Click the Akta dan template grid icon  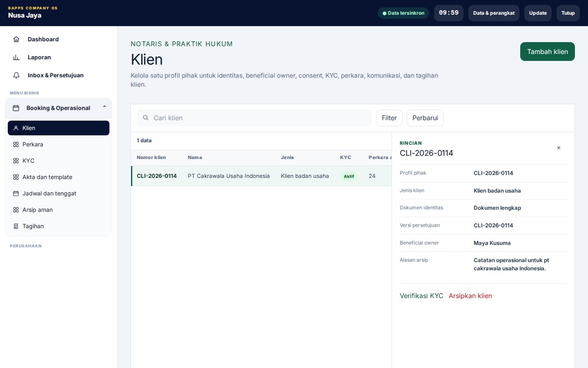pos(16,177)
